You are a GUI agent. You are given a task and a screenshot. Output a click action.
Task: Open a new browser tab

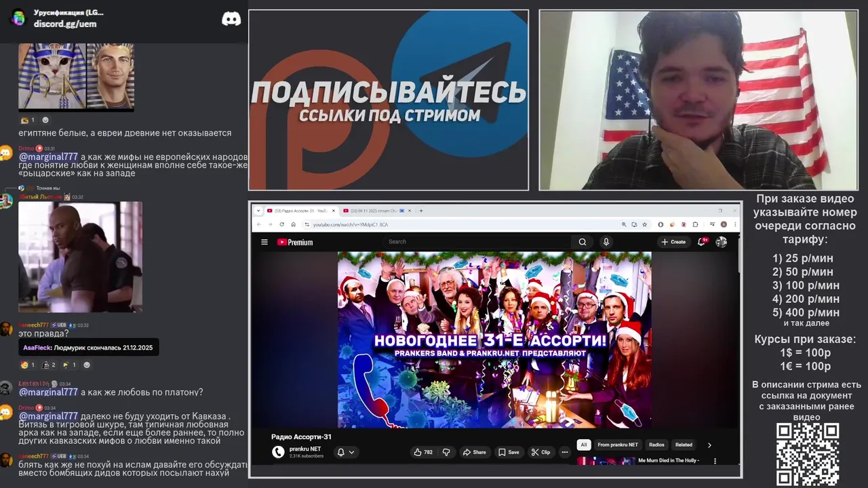(421, 211)
